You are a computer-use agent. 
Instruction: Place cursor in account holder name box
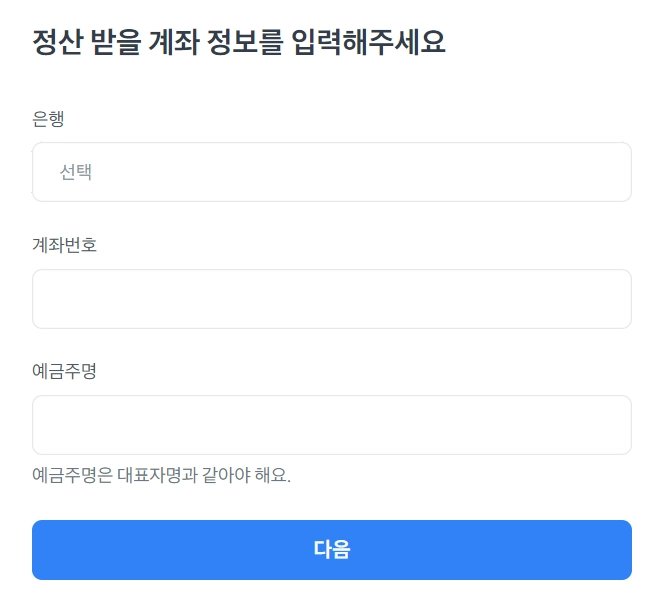pos(331,425)
